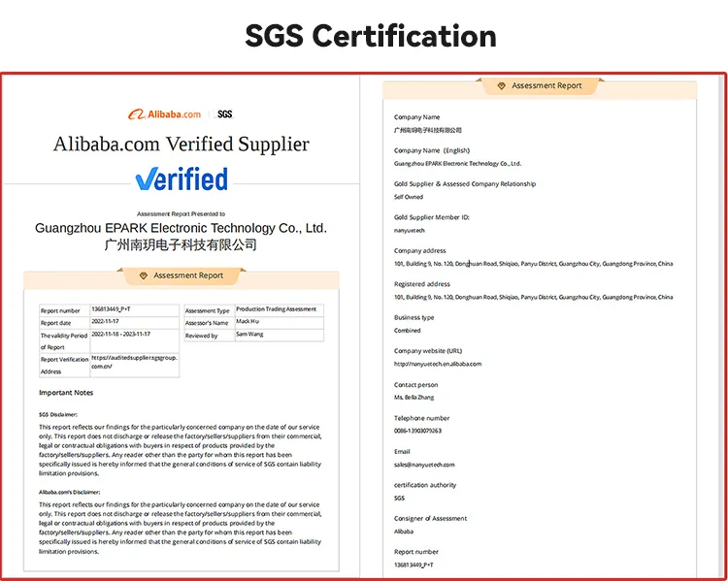Click the sales@nanyuetech.com email address
Image resolution: width=728 pixels, height=581 pixels.
point(424,465)
